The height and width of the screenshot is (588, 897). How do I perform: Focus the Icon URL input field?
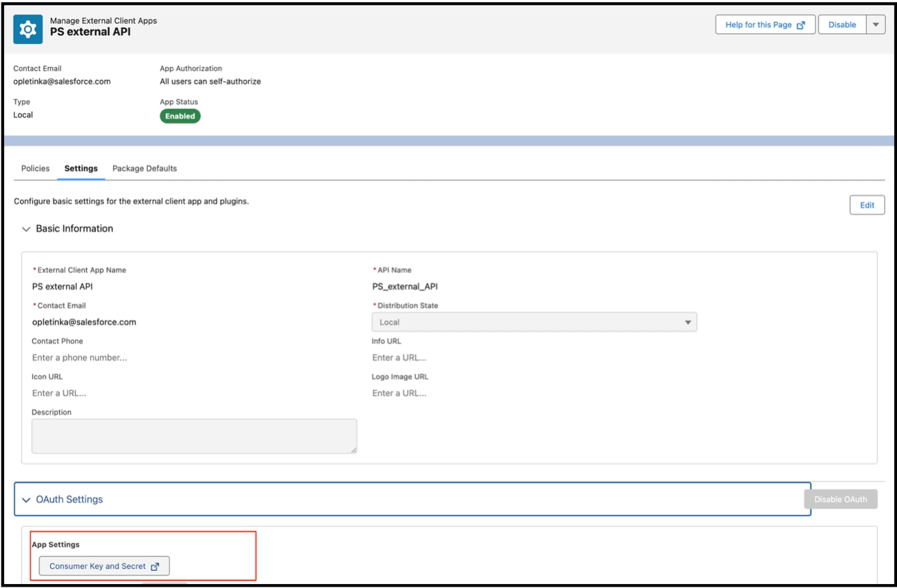[193, 393]
